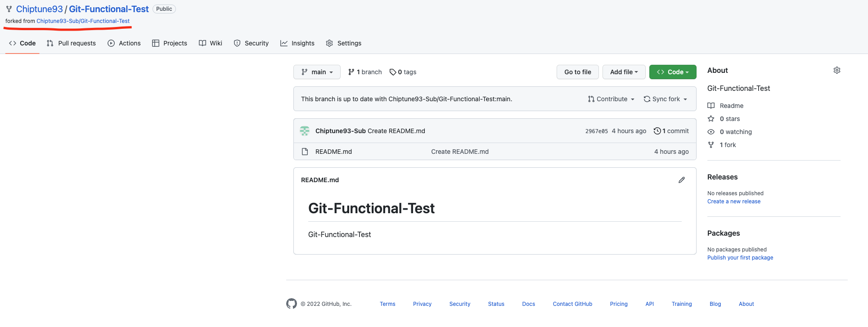Click the shield icon on Security tab
The image size is (868, 327).
237,43
